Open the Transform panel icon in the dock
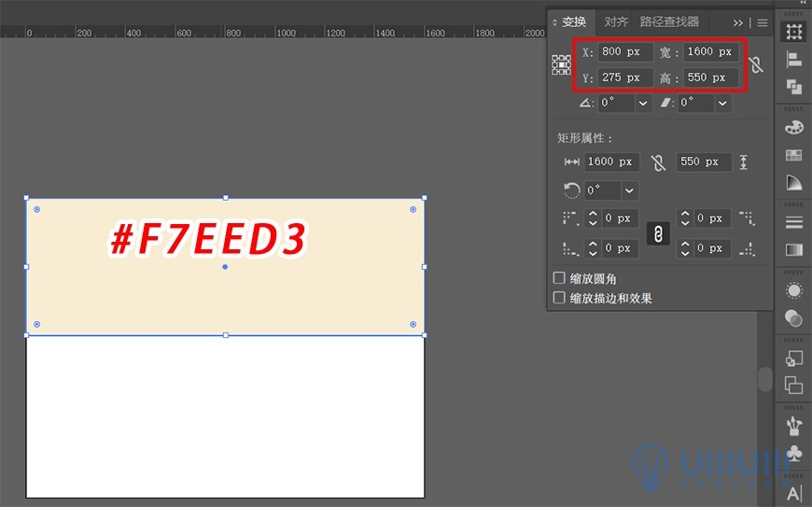 point(793,32)
